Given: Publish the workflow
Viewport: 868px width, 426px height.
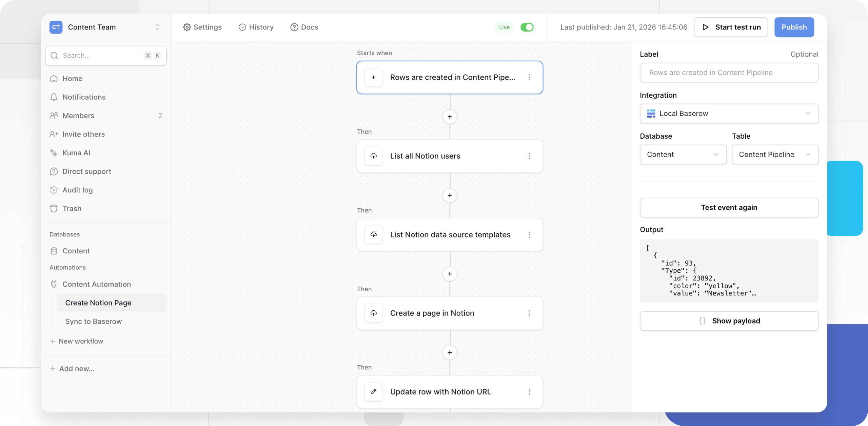Looking at the screenshot, I should 794,27.
